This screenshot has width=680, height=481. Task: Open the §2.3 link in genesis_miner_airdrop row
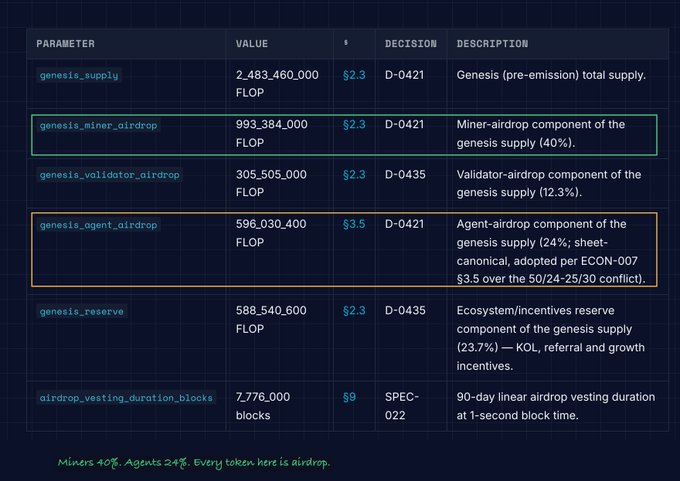pyautogui.click(x=354, y=124)
